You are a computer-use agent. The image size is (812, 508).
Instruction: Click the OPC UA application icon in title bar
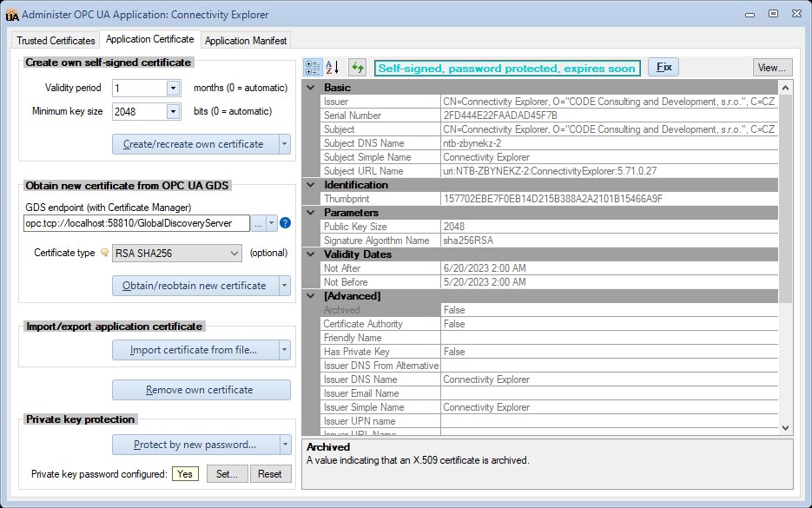click(x=12, y=15)
